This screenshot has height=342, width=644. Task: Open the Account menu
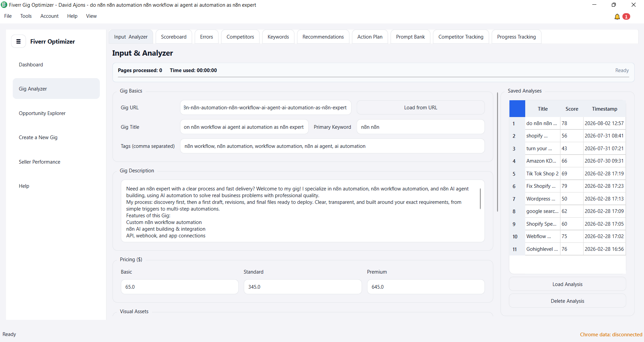[49, 16]
